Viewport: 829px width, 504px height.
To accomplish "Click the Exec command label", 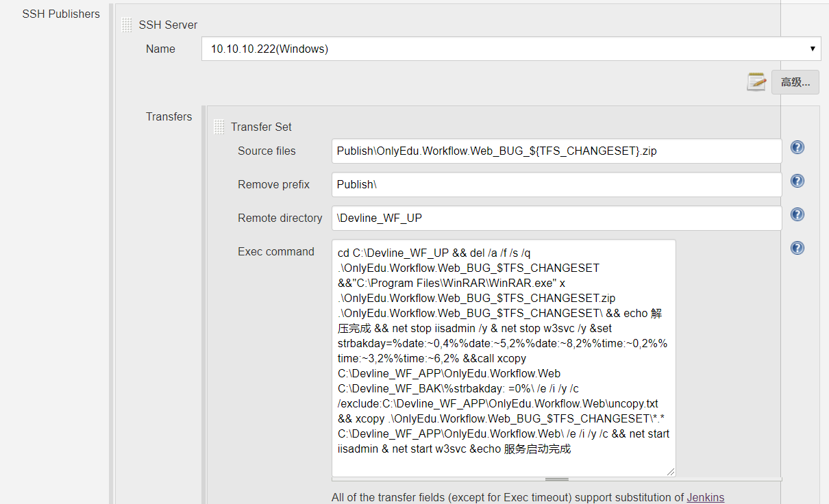I will (275, 251).
